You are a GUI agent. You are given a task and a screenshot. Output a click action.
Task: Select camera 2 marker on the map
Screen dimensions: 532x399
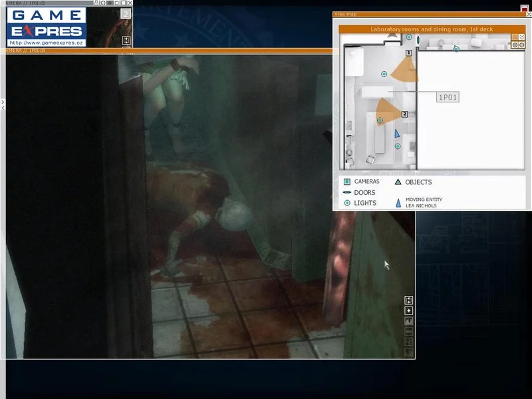(404, 114)
